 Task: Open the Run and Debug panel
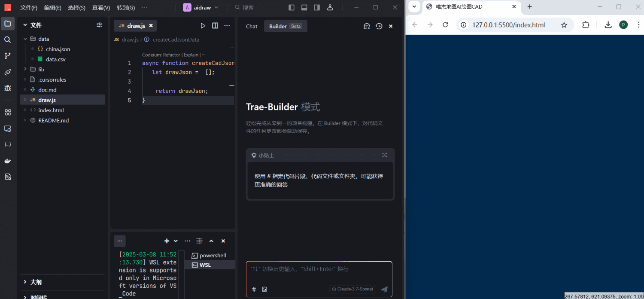pos(8,88)
